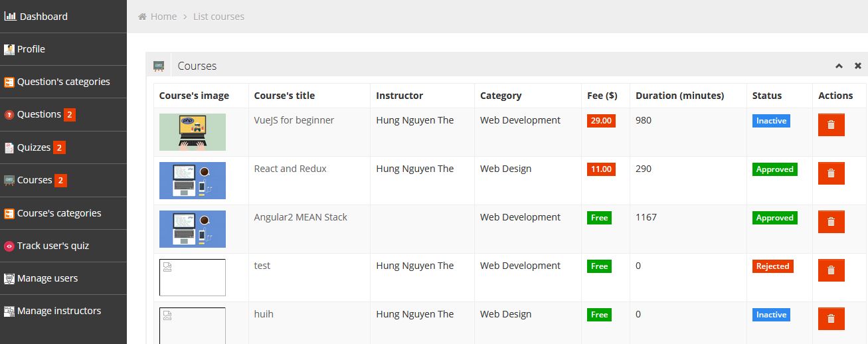Screen dimensions: 868x344
Task: Delete the VueJS for beginner course
Action: coord(831,125)
